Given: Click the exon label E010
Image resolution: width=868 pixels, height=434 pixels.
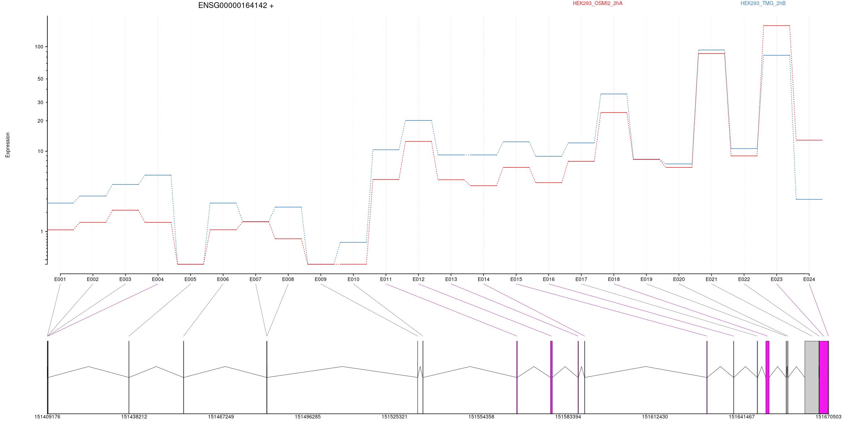Looking at the screenshot, I should tap(353, 279).
